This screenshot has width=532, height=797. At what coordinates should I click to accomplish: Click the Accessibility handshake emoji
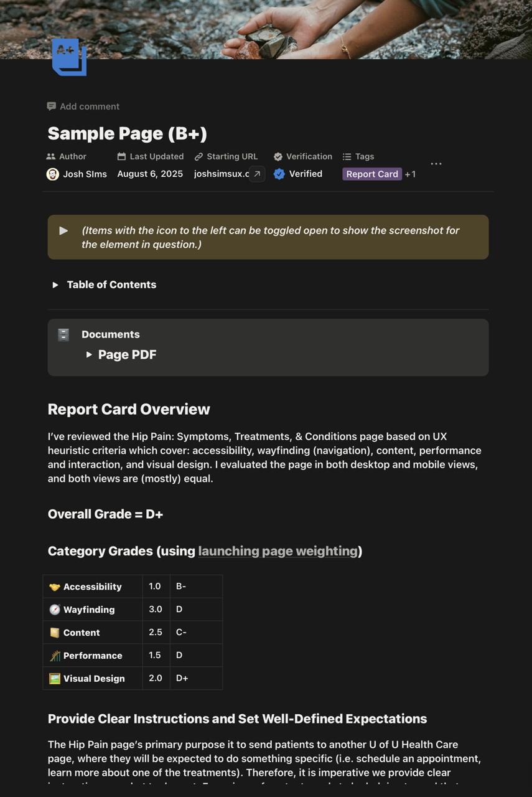pos(54,586)
